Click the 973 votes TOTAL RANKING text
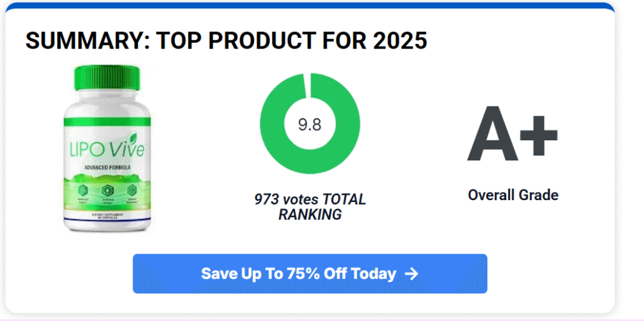Screen dimensions: 644x321 coord(309,207)
